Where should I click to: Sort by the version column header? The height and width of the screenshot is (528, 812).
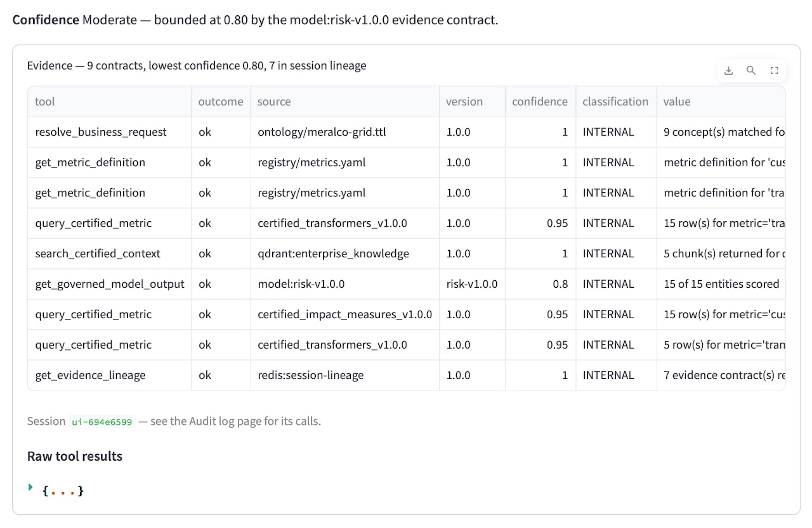tap(473, 102)
